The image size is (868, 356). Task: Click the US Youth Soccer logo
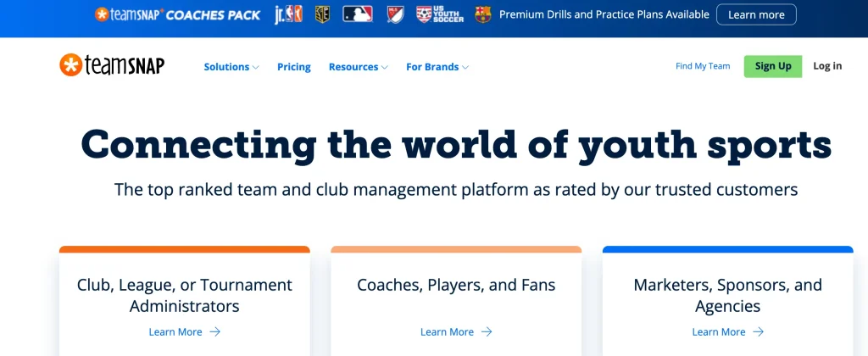439,14
